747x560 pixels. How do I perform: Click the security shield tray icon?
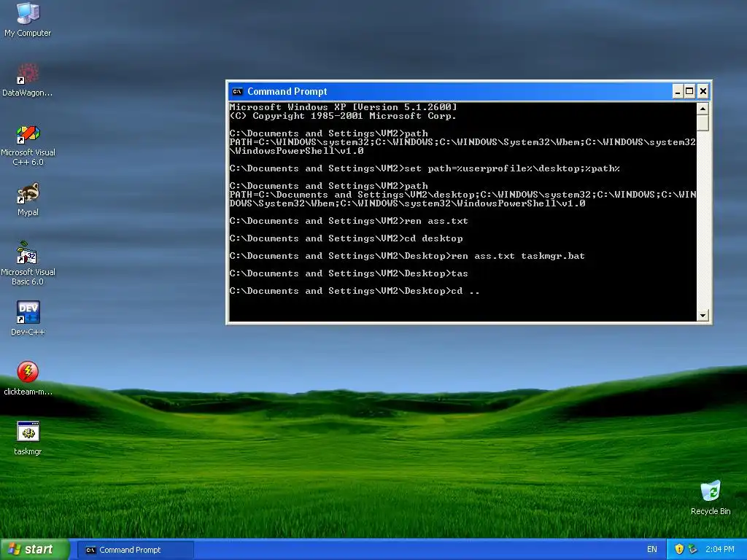pyautogui.click(x=679, y=549)
